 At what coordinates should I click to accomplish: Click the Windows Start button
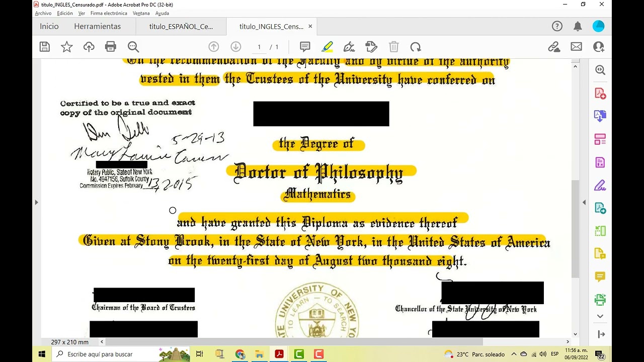42,354
